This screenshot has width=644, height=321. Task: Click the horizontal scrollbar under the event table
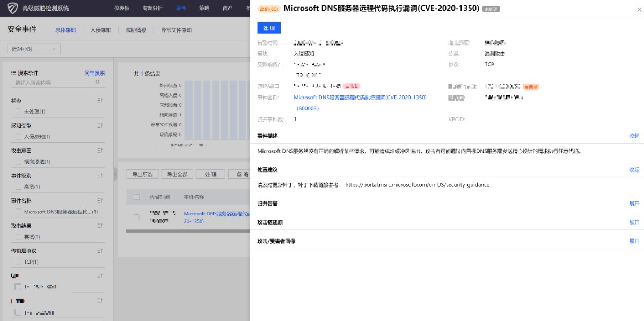pos(188,231)
